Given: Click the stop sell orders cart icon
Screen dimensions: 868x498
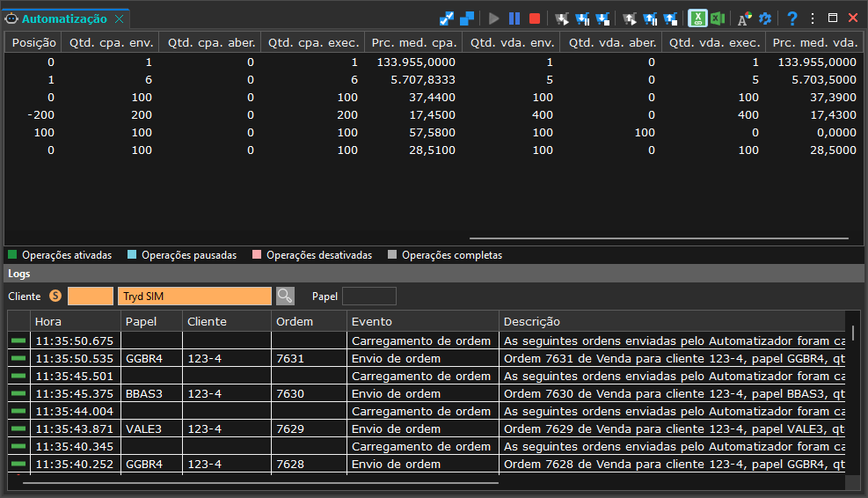Looking at the screenshot, I should tap(670, 18).
